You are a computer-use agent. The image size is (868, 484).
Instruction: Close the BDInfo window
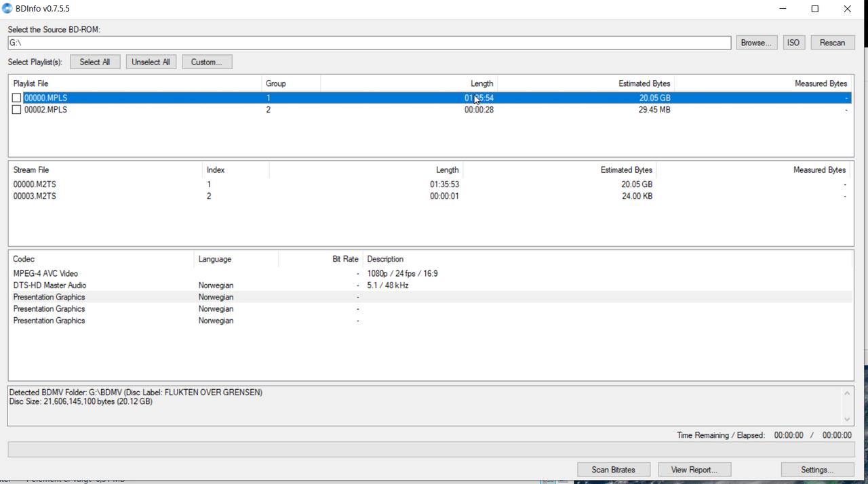tap(848, 9)
